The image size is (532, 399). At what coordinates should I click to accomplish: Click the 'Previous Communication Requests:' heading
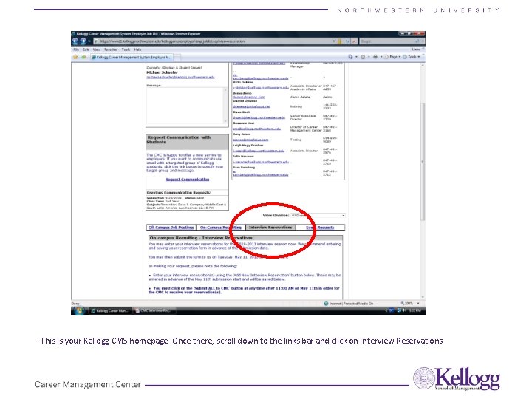179,192
